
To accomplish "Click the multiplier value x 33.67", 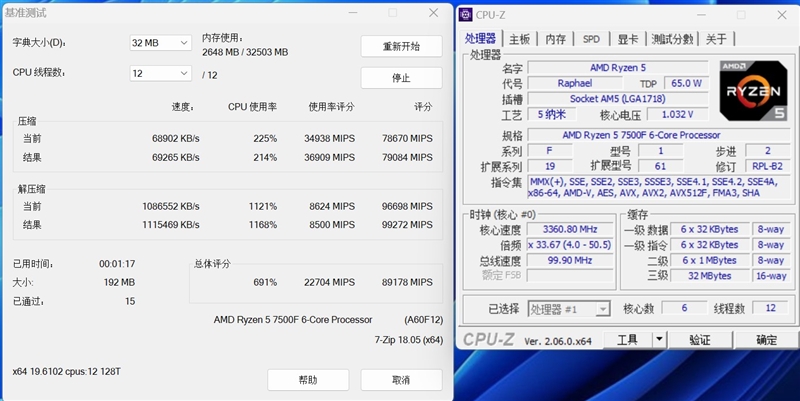I will (570, 245).
